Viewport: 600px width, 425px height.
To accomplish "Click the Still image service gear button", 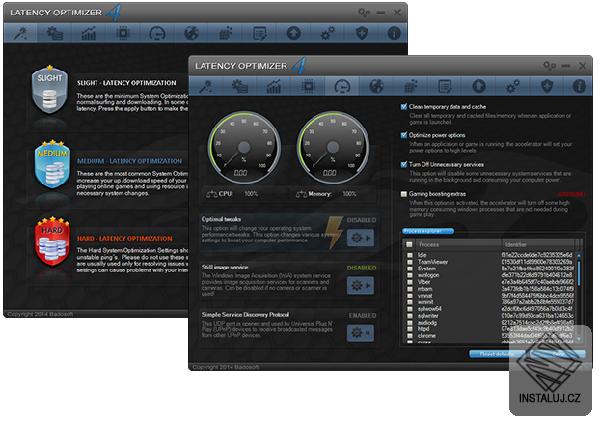I will (360, 285).
